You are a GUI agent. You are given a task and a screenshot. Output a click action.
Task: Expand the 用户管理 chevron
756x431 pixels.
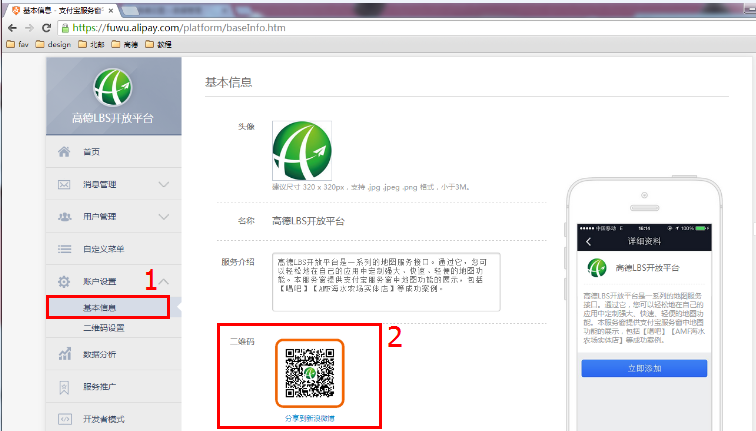point(164,217)
